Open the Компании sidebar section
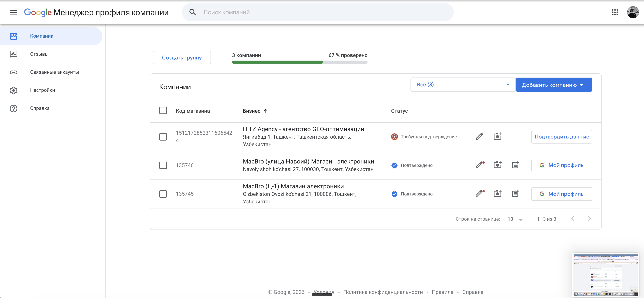The width and height of the screenshot is (644, 298). (x=51, y=36)
